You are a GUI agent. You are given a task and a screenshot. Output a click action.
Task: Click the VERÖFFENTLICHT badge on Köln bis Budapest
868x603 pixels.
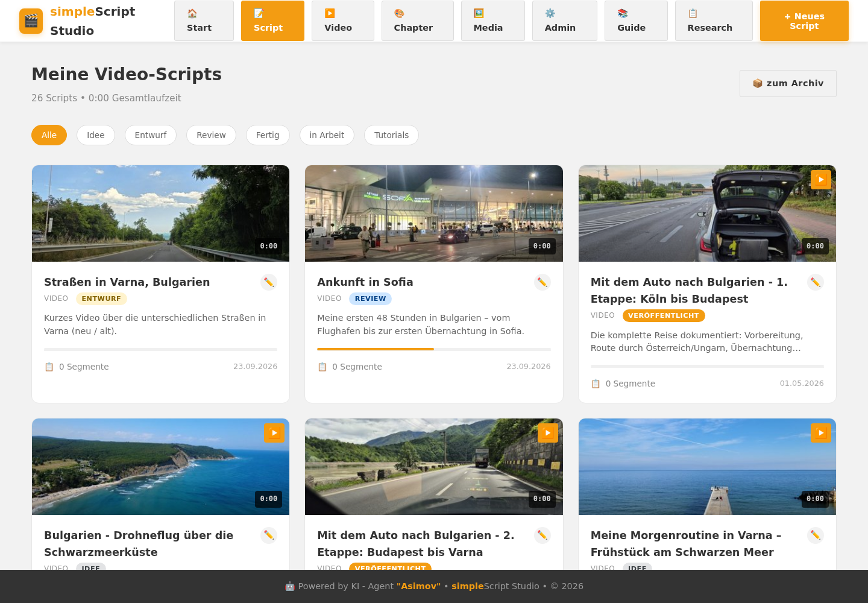pos(664,315)
